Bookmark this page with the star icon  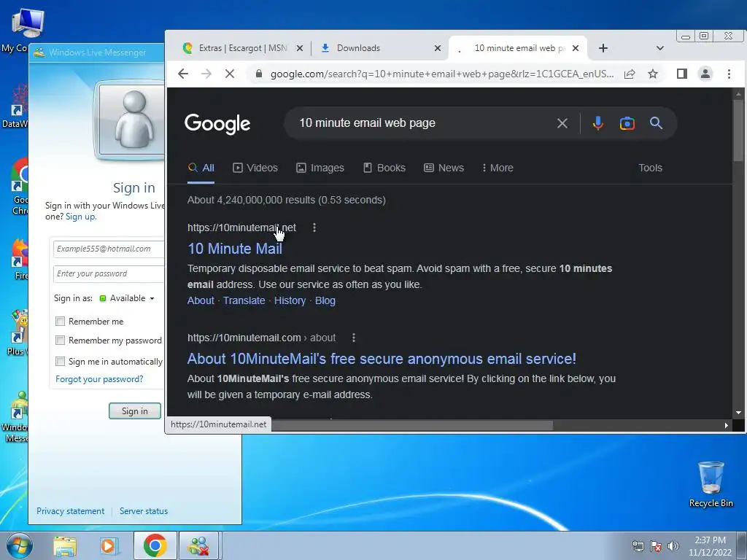click(653, 74)
